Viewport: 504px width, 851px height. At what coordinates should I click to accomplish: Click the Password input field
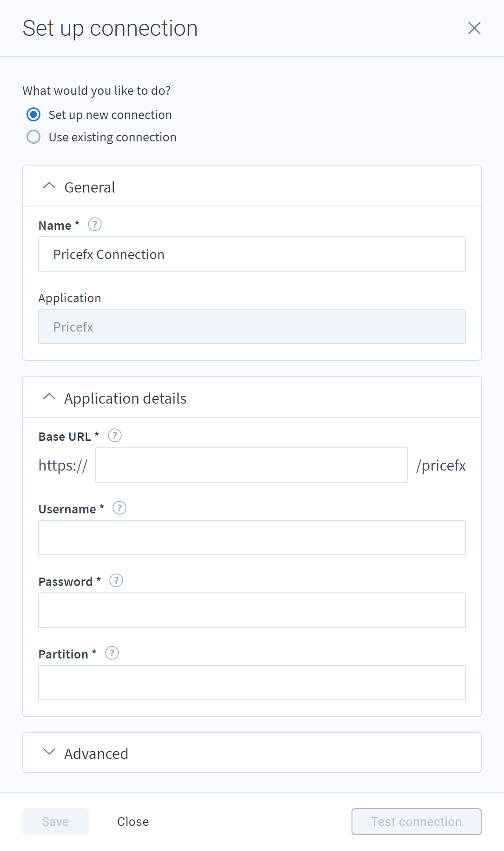coord(252,610)
